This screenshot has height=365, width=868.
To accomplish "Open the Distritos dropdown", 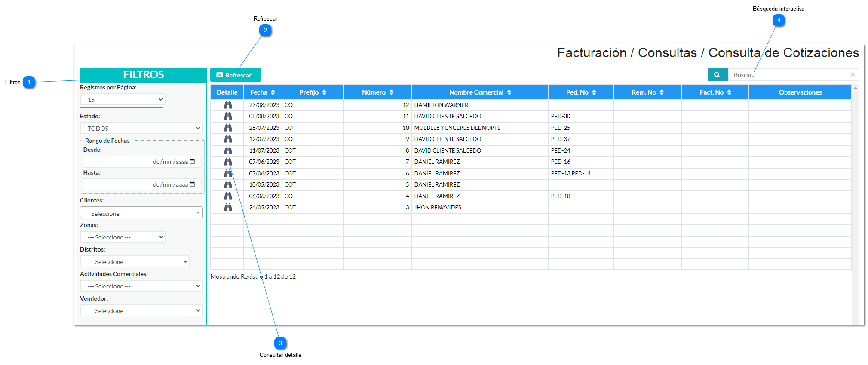I will point(135,261).
